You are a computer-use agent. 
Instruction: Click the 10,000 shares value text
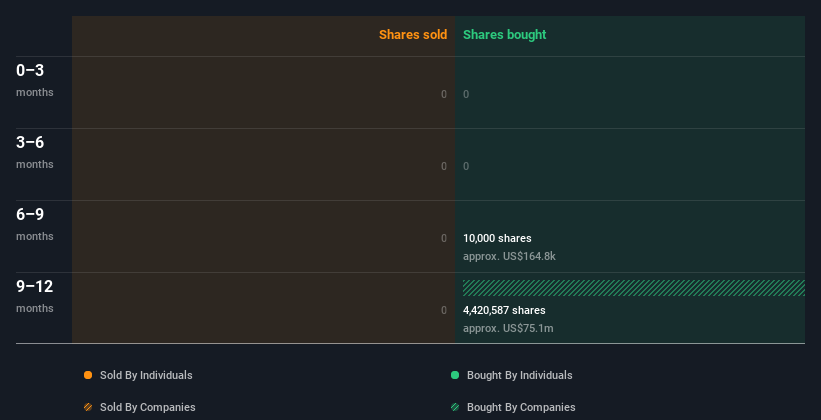click(497, 238)
